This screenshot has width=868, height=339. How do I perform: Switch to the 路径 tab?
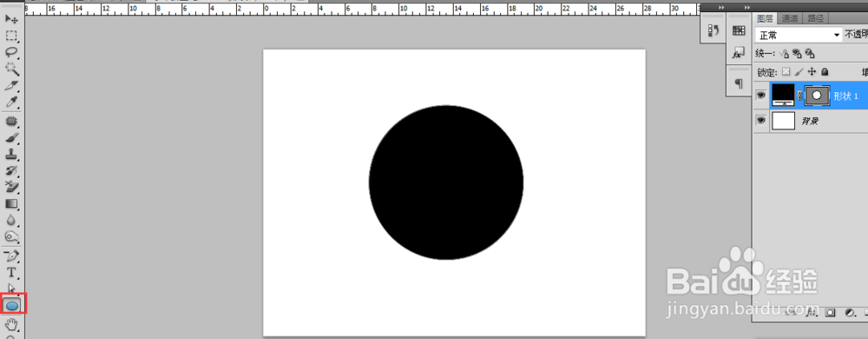coord(815,18)
